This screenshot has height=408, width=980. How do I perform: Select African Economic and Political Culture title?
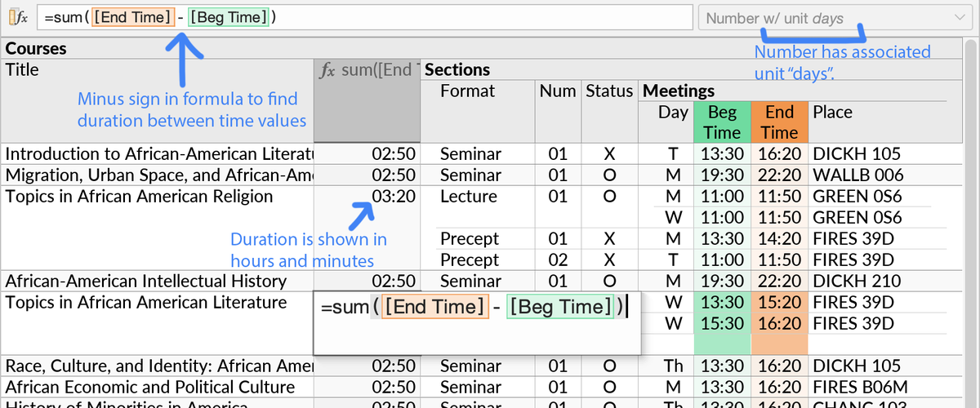[150, 387]
